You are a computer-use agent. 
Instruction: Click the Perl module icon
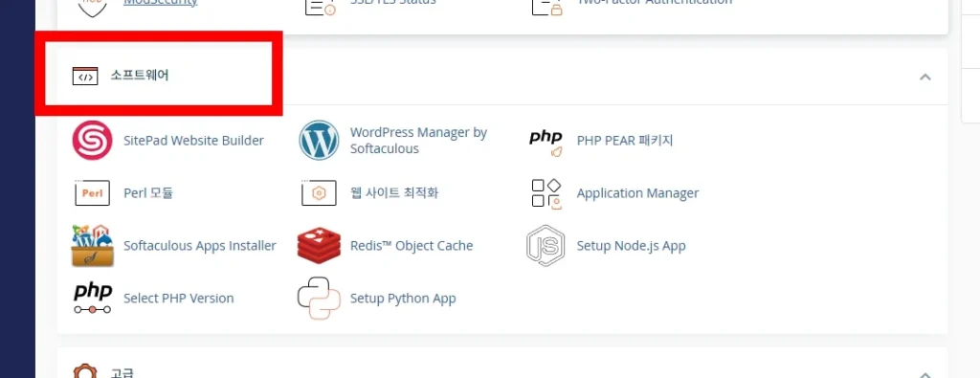point(92,193)
